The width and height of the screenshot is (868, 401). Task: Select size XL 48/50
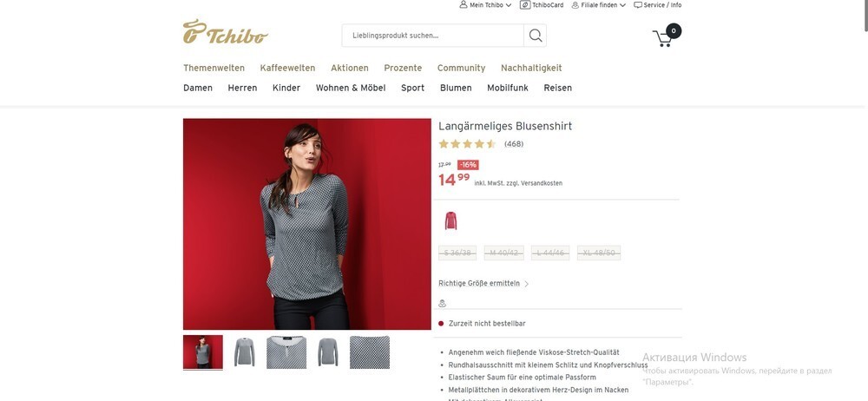coord(598,253)
